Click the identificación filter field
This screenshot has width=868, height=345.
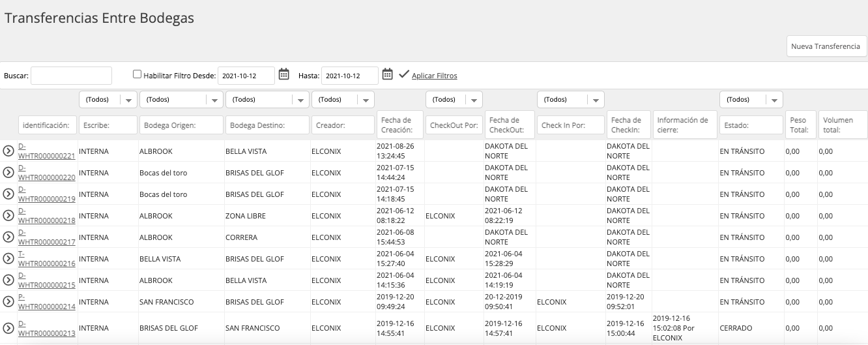pos(48,125)
